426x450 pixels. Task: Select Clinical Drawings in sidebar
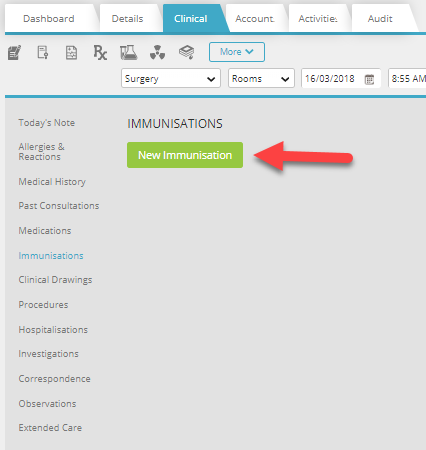55,280
